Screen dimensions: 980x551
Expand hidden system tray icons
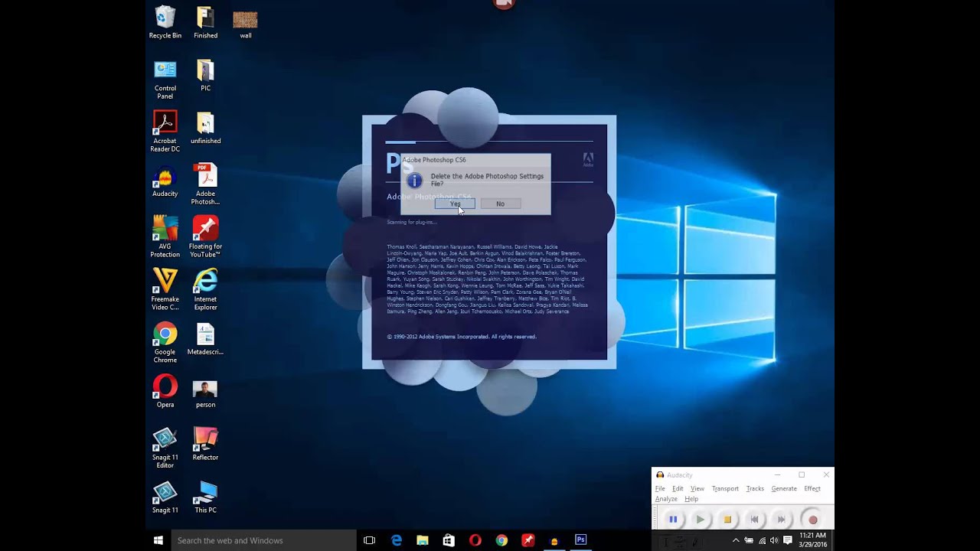click(x=736, y=540)
